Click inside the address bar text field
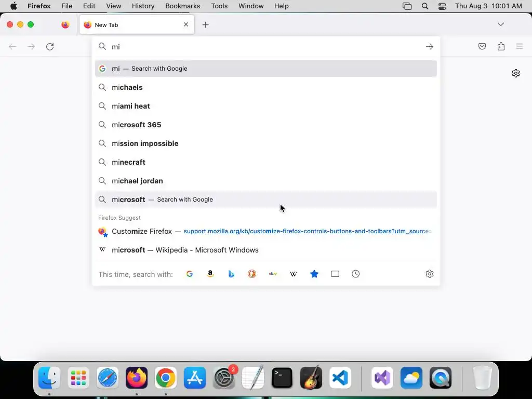This screenshot has height=399, width=532. (x=266, y=46)
